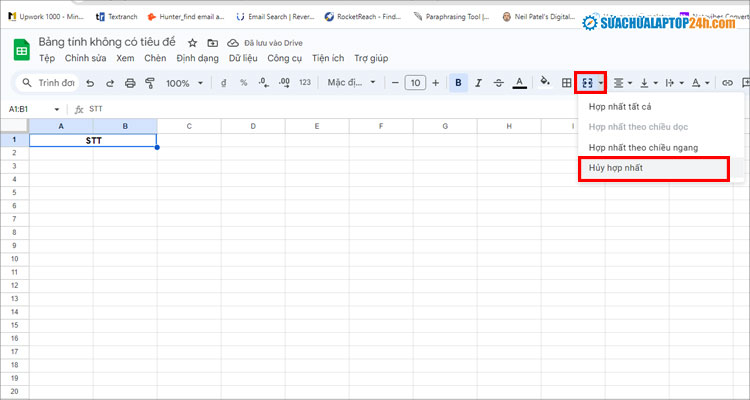Decrease font size with minus button

point(396,83)
